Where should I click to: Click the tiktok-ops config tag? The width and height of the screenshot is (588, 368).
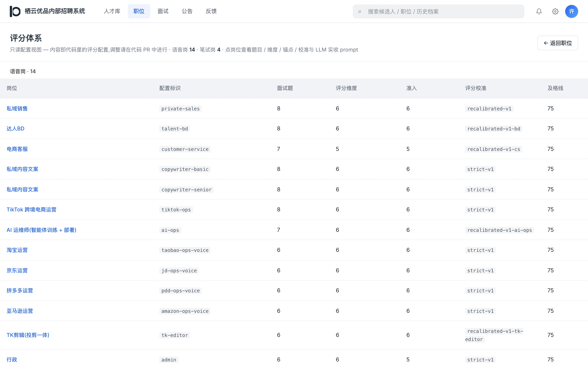coord(176,210)
